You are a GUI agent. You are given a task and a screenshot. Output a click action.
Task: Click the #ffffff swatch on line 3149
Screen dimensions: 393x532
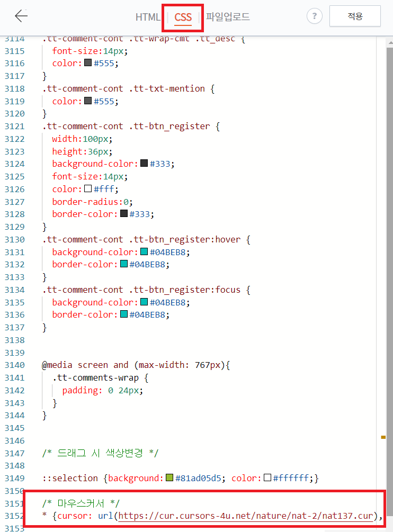[x=267, y=477]
